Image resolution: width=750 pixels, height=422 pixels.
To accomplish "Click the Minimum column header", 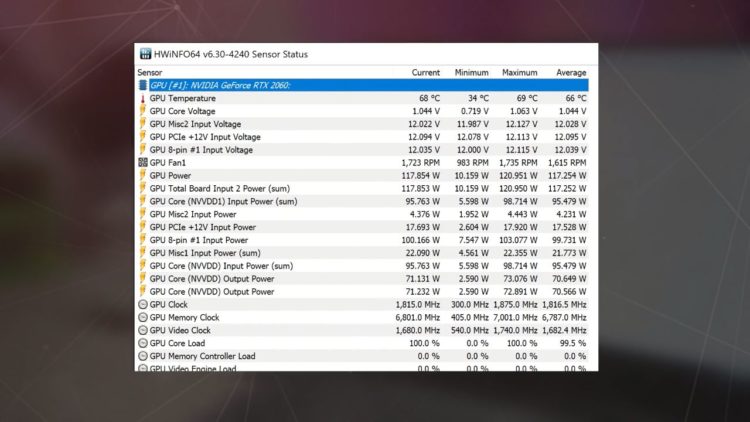I will (x=471, y=73).
